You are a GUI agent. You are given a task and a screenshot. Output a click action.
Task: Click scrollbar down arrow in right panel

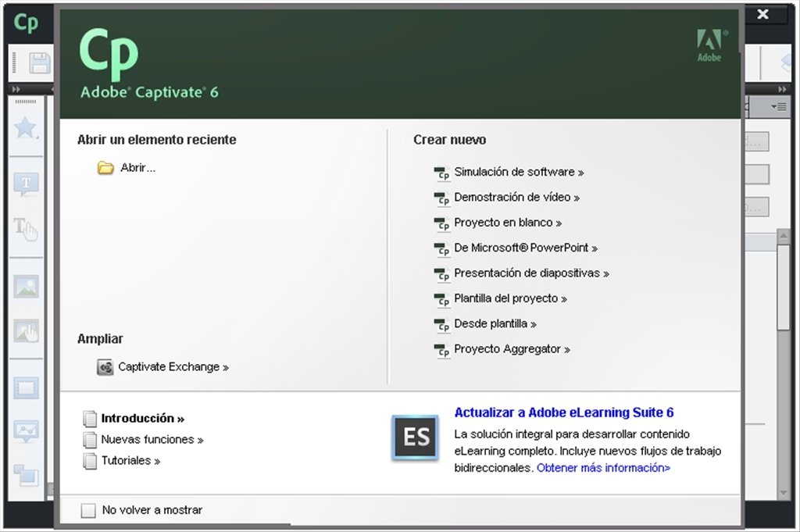(x=783, y=493)
